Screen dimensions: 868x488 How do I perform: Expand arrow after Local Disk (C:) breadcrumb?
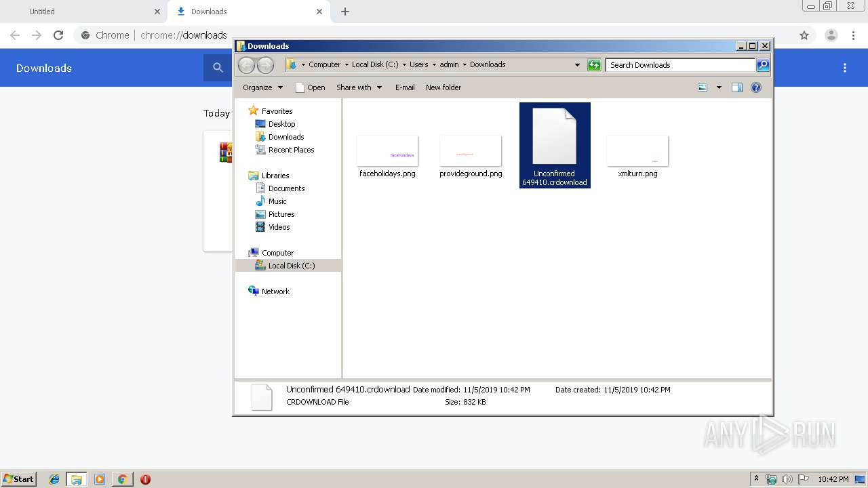click(x=404, y=65)
